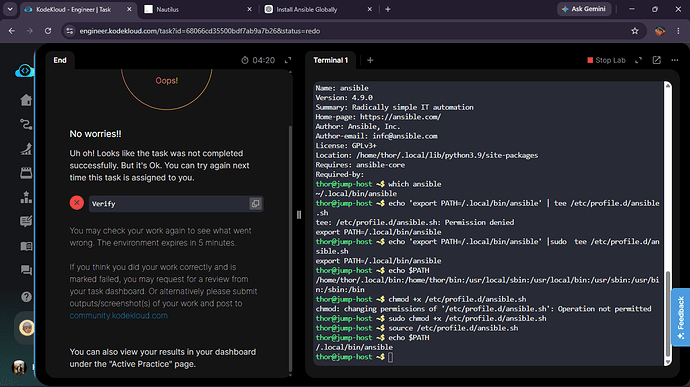Add a new terminal tab
Screen dimensions: 690x387
370,60
